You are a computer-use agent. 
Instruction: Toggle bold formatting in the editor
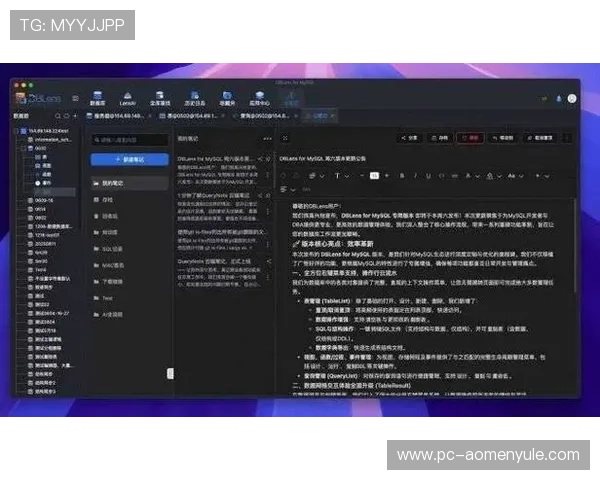[x=402, y=176]
